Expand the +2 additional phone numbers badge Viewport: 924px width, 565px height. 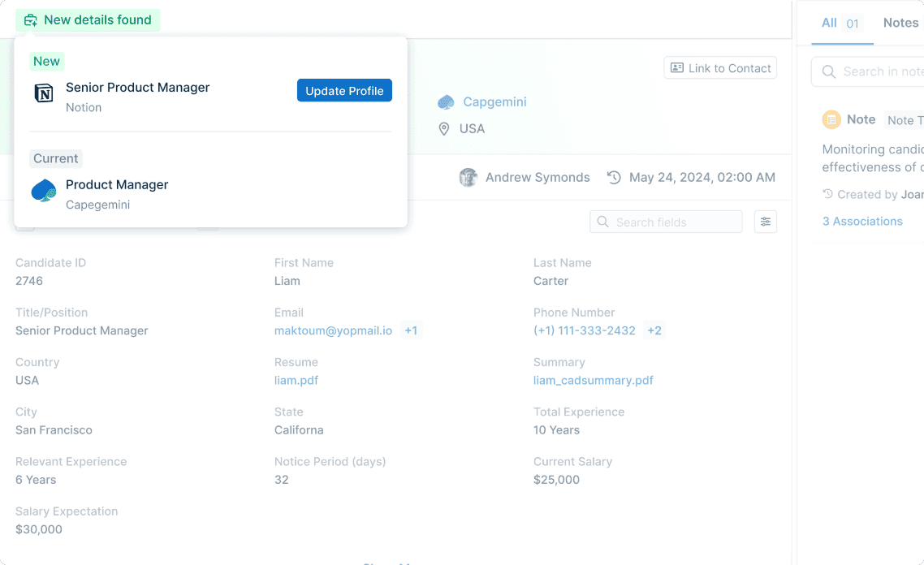pyautogui.click(x=654, y=330)
